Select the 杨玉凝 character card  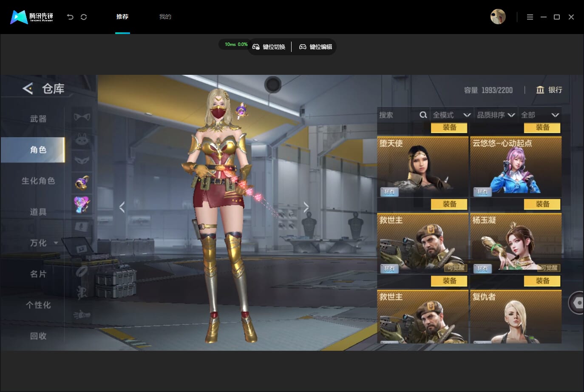coord(516,243)
